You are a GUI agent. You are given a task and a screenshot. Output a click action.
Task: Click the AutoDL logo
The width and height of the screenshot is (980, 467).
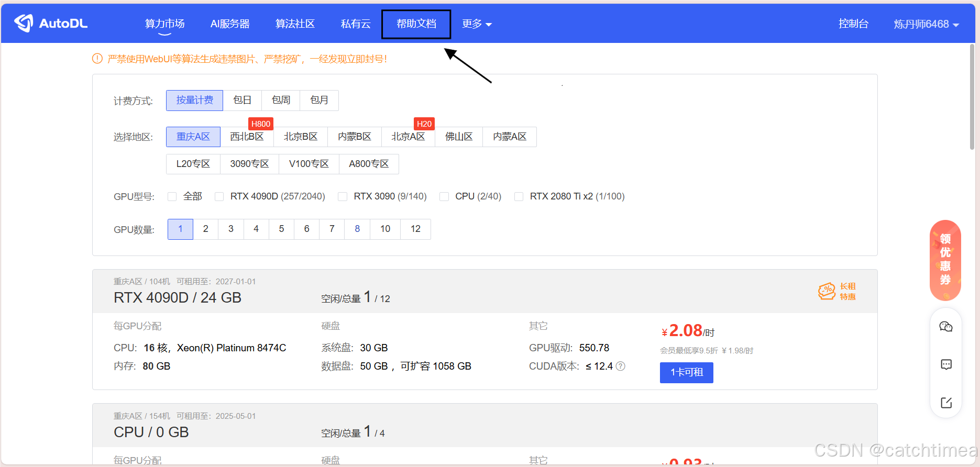point(51,23)
